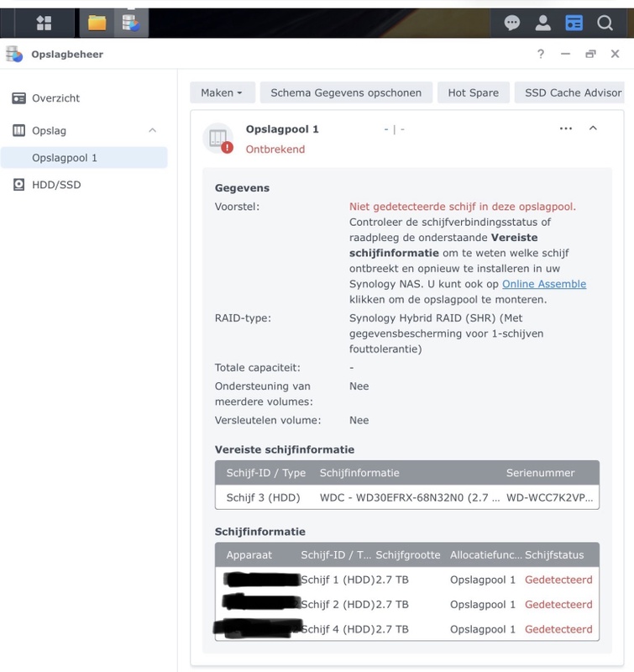The width and height of the screenshot is (634, 672).
Task: Click the Opslag sidebar icon
Action: click(x=18, y=130)
